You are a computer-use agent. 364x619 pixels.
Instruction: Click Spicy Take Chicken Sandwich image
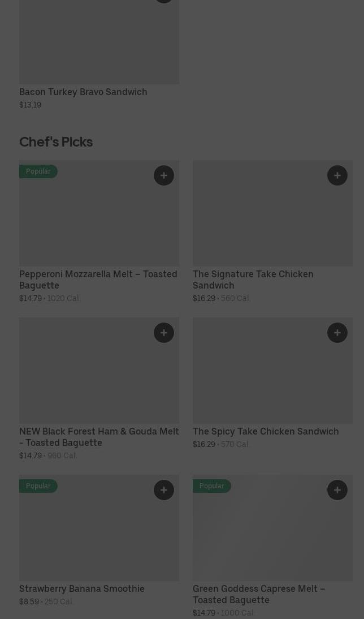[x=272, y=371]
